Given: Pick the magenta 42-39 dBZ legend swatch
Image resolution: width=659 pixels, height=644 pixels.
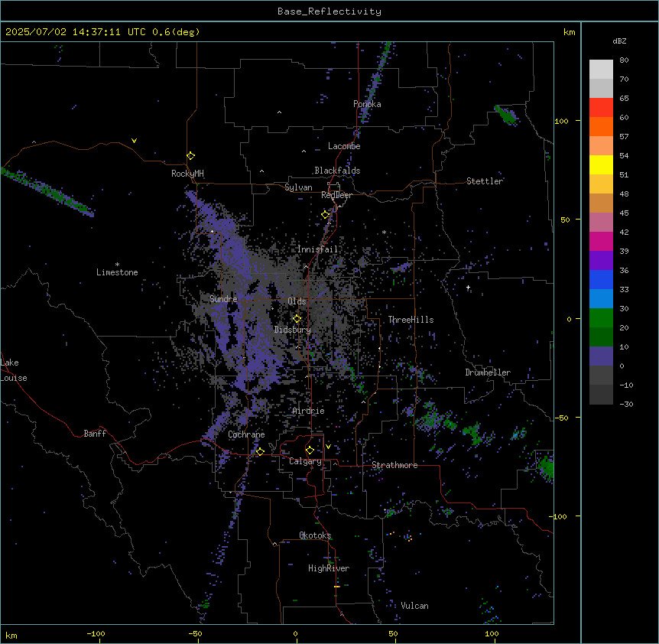Looking at the screenshot, I should pyautogui.click(x=601, y=241).
